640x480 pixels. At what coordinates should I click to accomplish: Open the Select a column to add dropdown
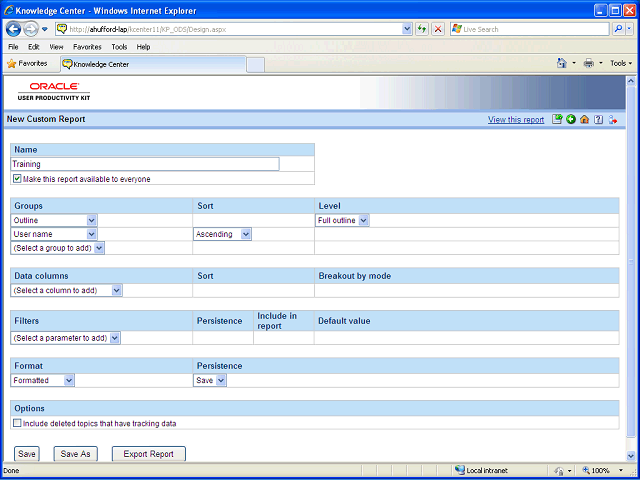pyautogui.click(x=67, y=290)
